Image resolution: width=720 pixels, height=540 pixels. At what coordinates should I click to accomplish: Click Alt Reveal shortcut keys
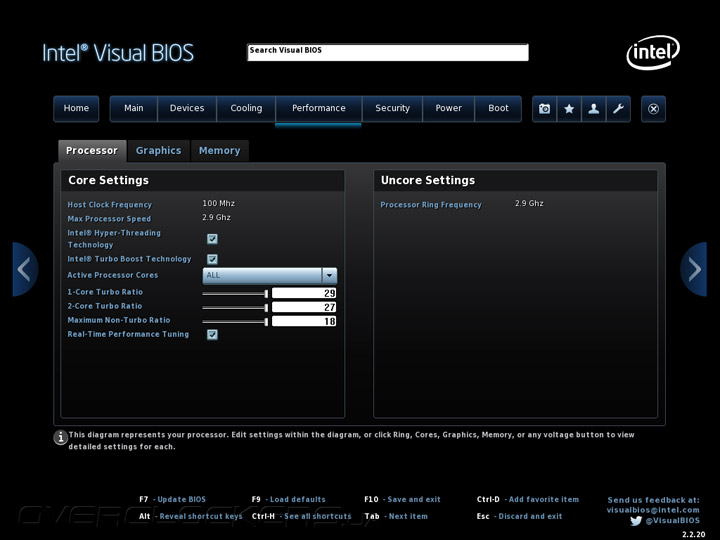tap(191, 516)
